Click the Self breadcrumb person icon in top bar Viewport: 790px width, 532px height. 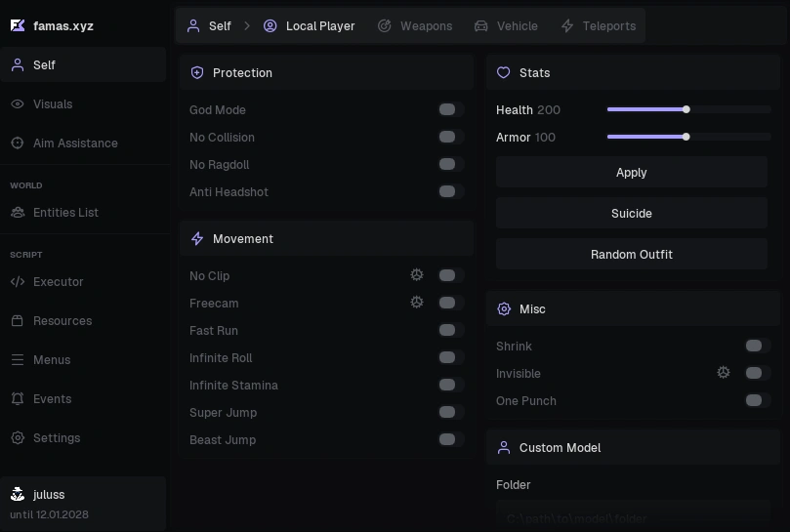click(193, 25)
